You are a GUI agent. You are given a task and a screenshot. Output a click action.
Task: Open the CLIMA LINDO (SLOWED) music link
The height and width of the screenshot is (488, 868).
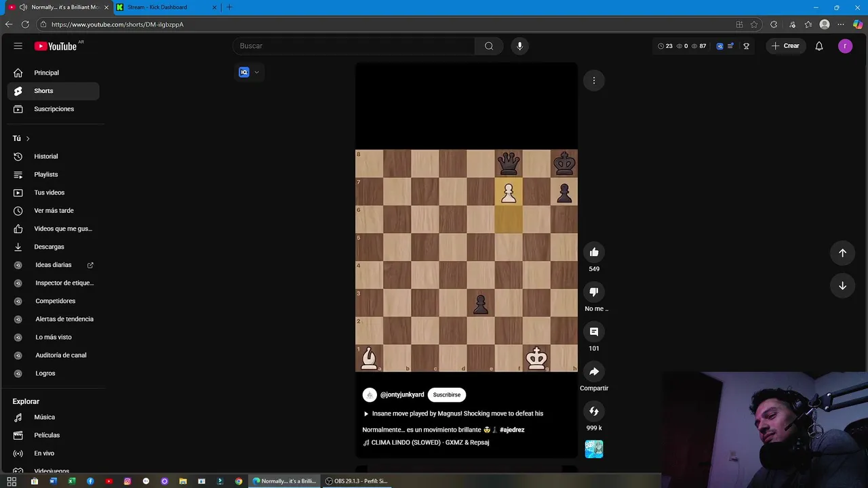point(426,443)
